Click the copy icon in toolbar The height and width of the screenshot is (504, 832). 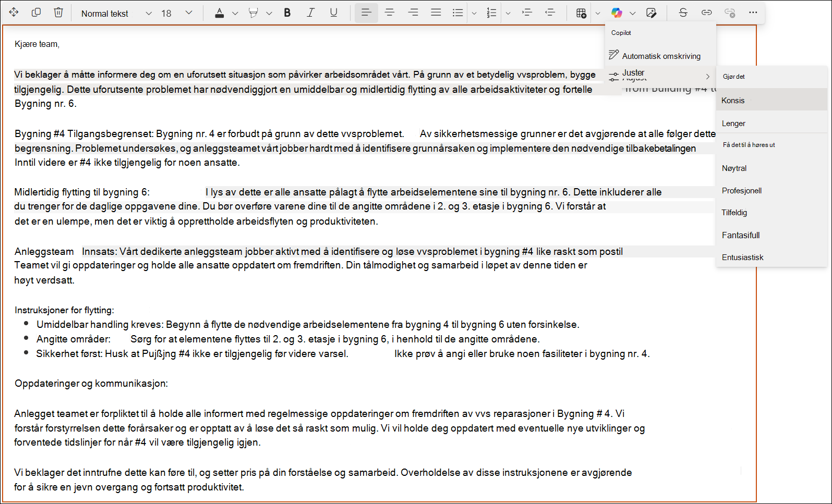click(36, 13)
